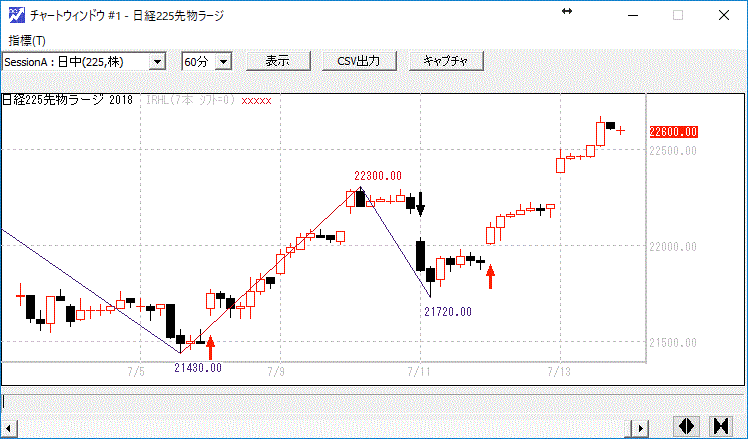
Task: Click the horizontal resize arrows icon in title bar
Action: click(x=567, y=11)
